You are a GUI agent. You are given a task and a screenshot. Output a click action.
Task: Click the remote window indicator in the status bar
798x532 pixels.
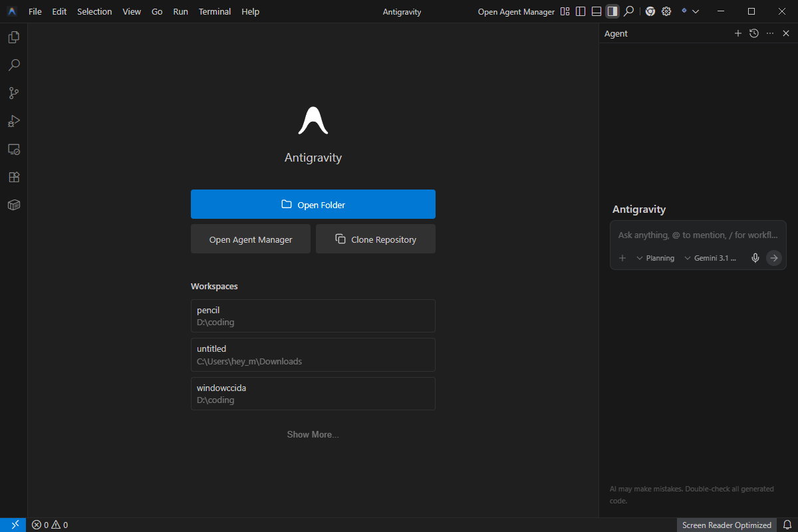pyautogui.click(x=13, y=525)
